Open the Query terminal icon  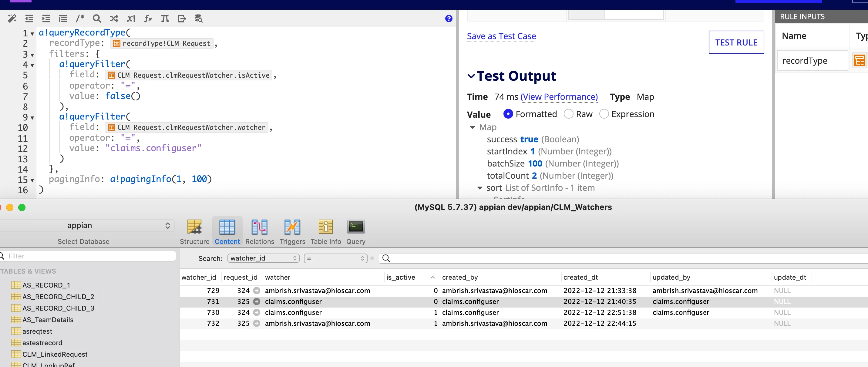356,232
